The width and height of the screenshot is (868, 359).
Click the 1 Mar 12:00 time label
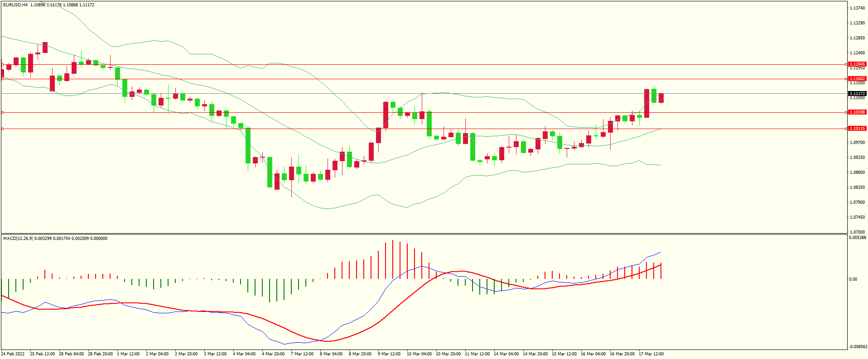tap(128, 354)
